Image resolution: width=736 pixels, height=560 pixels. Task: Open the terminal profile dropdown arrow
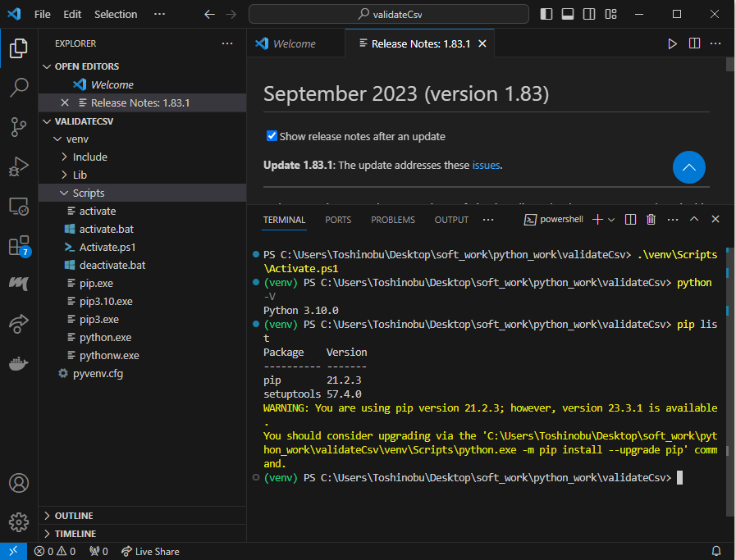[x=612, y=220]
